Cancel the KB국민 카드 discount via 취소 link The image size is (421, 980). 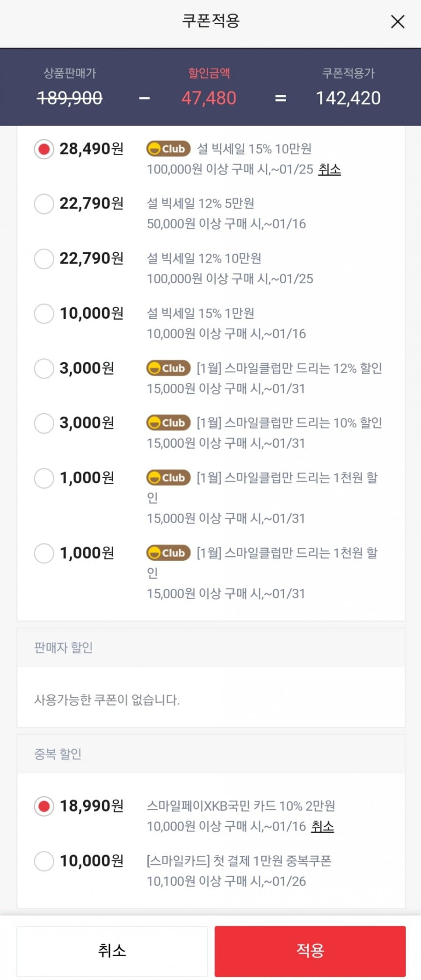pos(323,826)
